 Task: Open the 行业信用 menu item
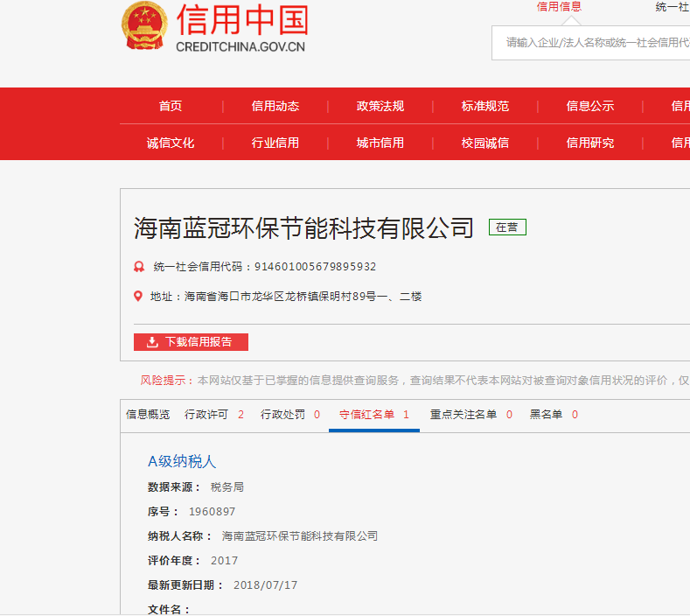275,143
